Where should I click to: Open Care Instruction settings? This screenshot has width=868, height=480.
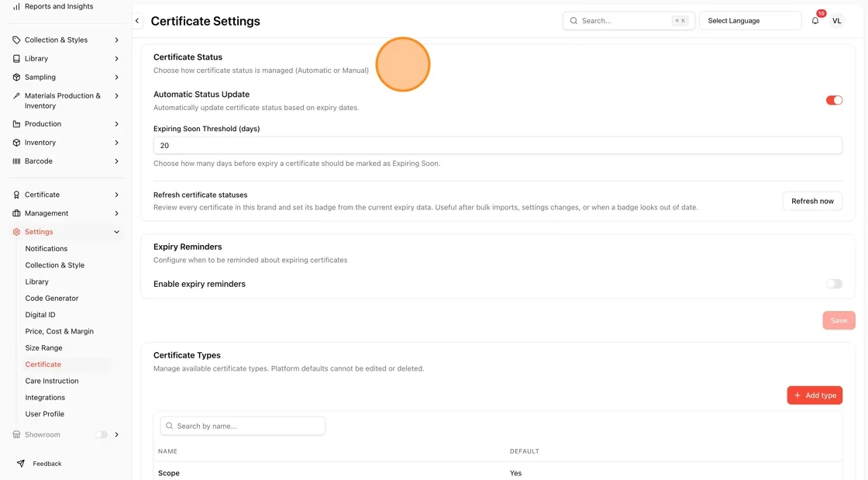click(x=51, y=381)
